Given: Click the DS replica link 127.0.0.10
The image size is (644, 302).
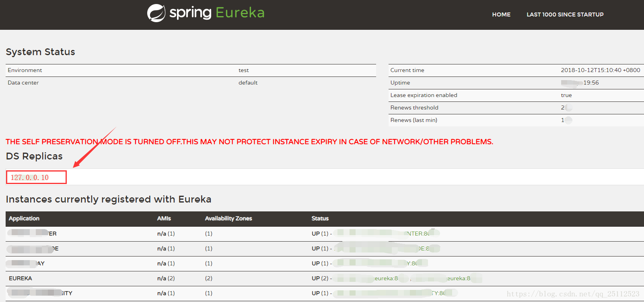Looking at the screenshot, I should point(30,178).
